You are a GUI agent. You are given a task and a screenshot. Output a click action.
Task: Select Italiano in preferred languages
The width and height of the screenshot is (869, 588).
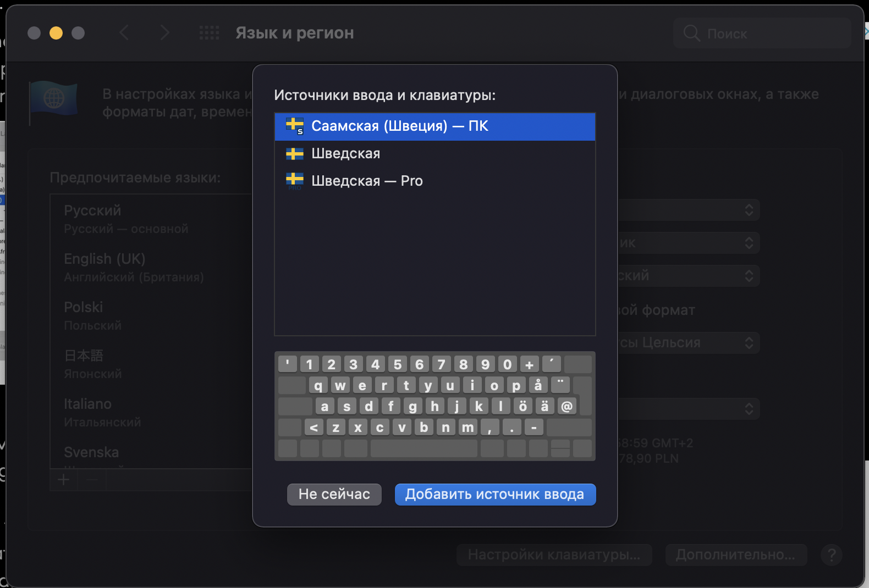pyautogui.click(x=151, y=412)
